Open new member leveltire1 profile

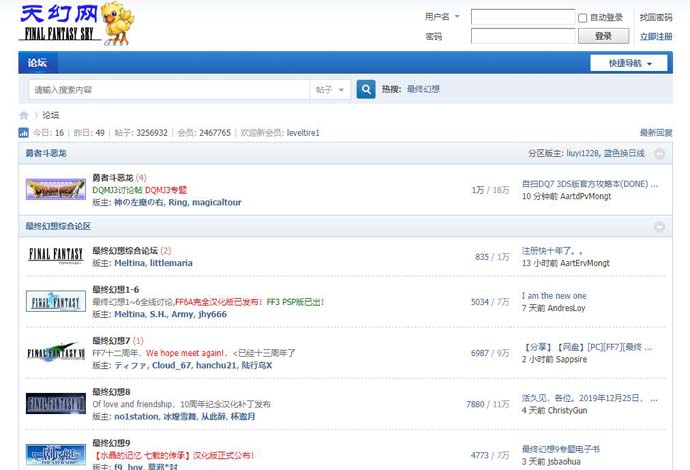303,133
